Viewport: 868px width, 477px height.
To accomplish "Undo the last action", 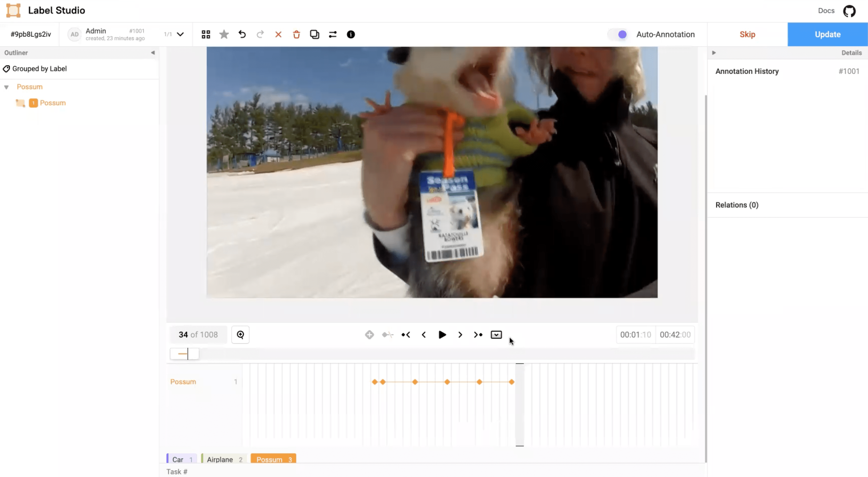I will coord(242,34).
